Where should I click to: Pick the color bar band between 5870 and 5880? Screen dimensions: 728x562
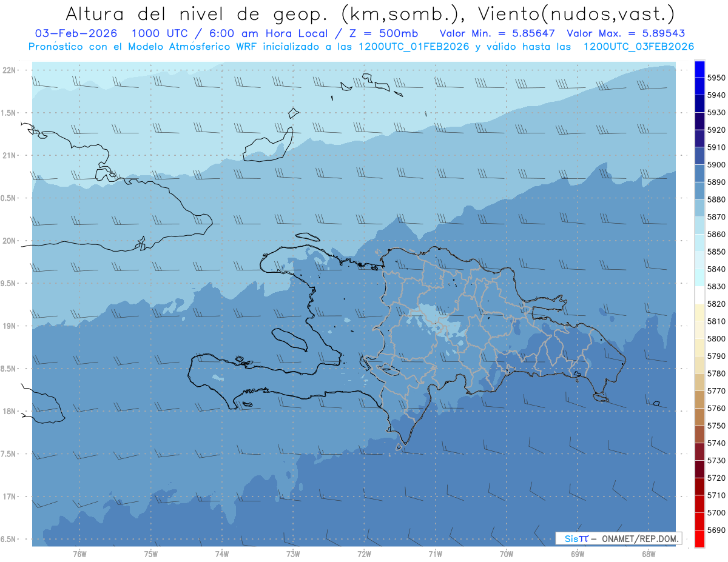[x=699, y=208]
